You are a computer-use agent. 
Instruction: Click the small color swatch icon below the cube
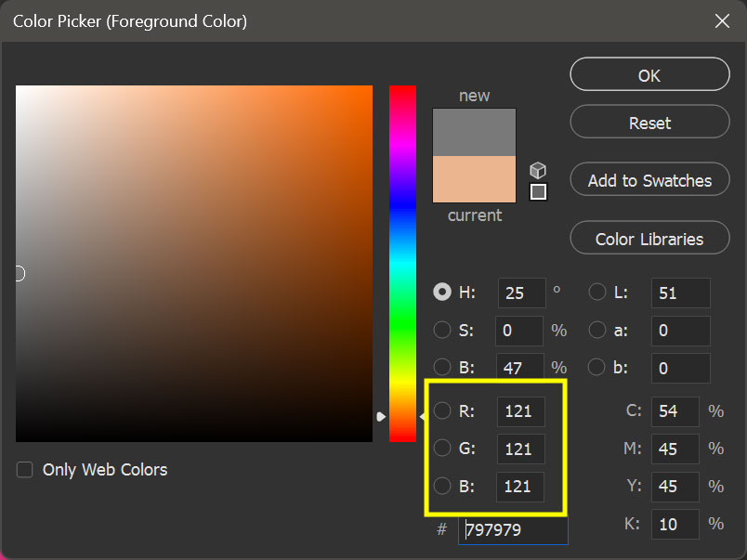537,192
